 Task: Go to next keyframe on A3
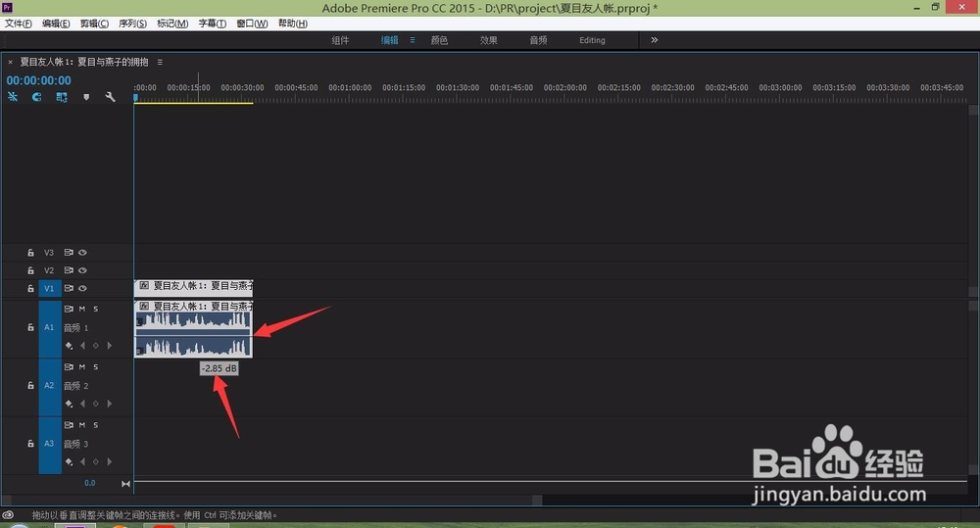click(x=110, y=461)
